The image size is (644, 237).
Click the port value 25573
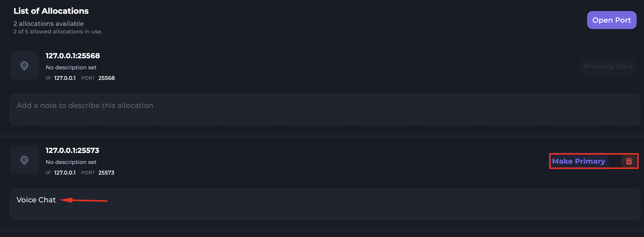(x=106, y=173)
